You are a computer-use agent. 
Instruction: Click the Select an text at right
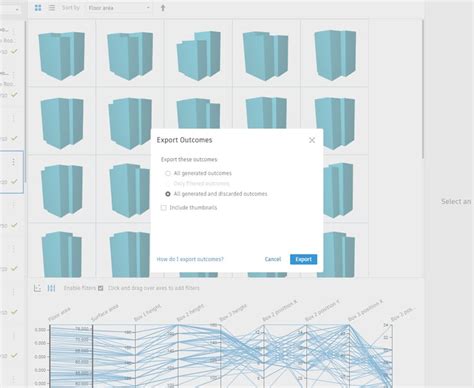(456, 201)
